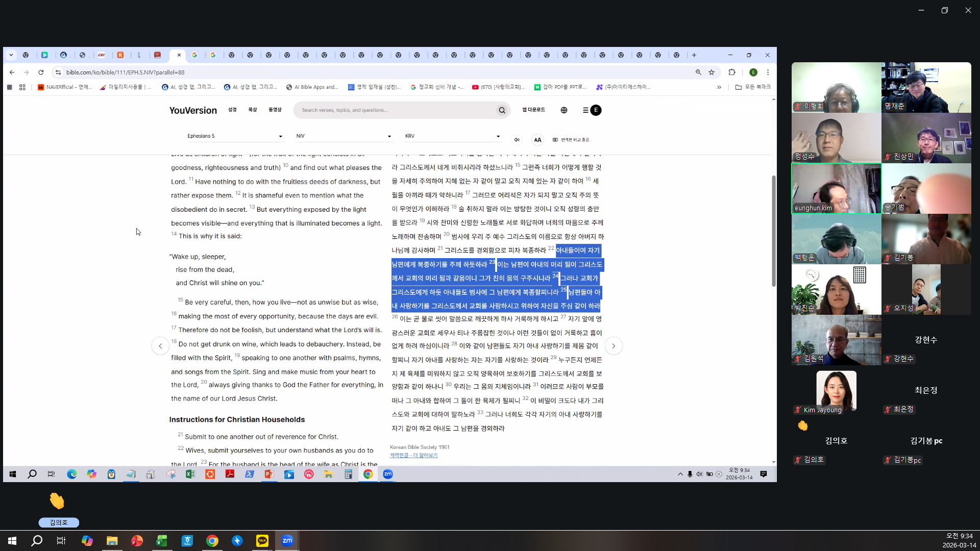This screenshot has width=980, height=551.
Task: Open Zoom from the taskbar
Action: coord(287,541)
